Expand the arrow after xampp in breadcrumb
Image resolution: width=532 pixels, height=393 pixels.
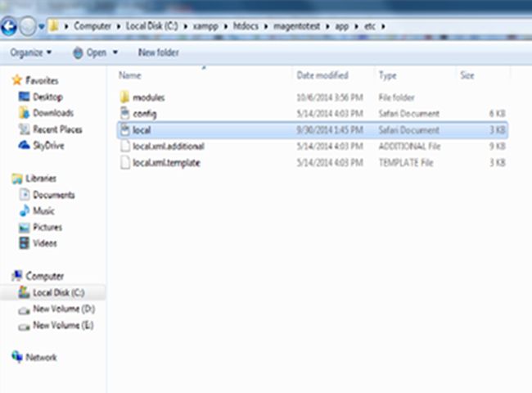tap(226, 26)
